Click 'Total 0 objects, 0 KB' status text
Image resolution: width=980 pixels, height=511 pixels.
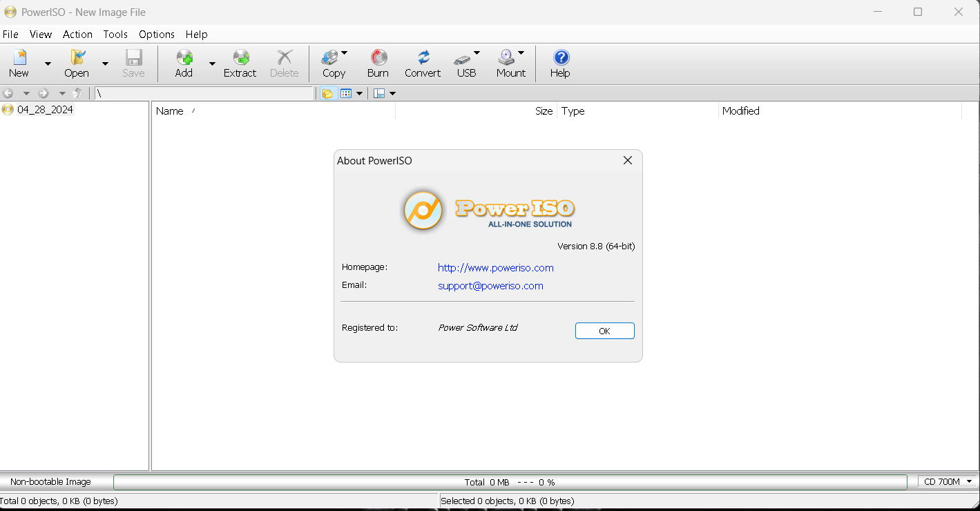point(59,501)
